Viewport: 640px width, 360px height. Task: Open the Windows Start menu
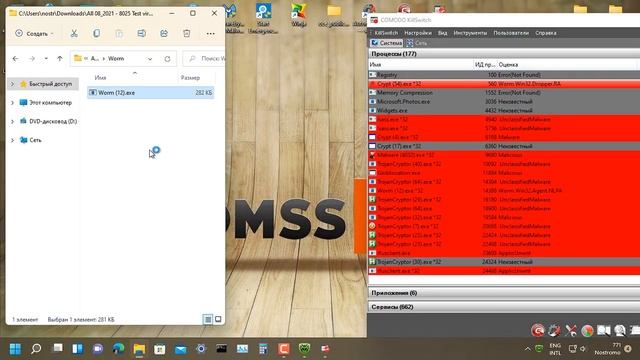pos(16,349)
